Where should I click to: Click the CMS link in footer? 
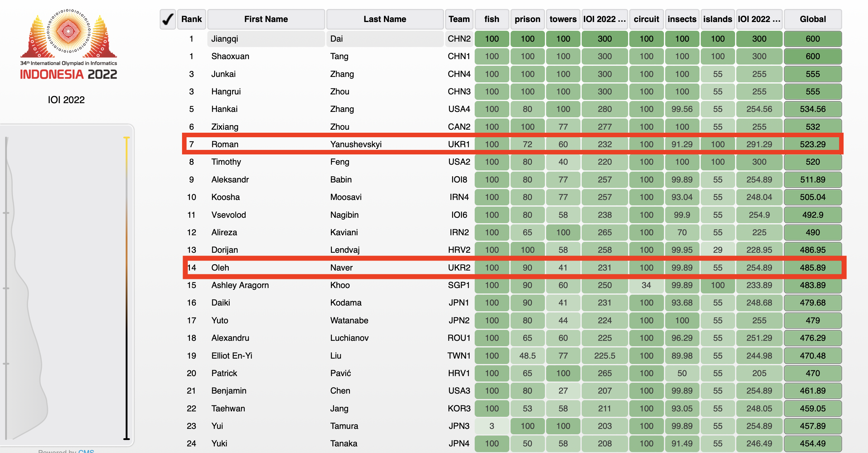(86, 451)
